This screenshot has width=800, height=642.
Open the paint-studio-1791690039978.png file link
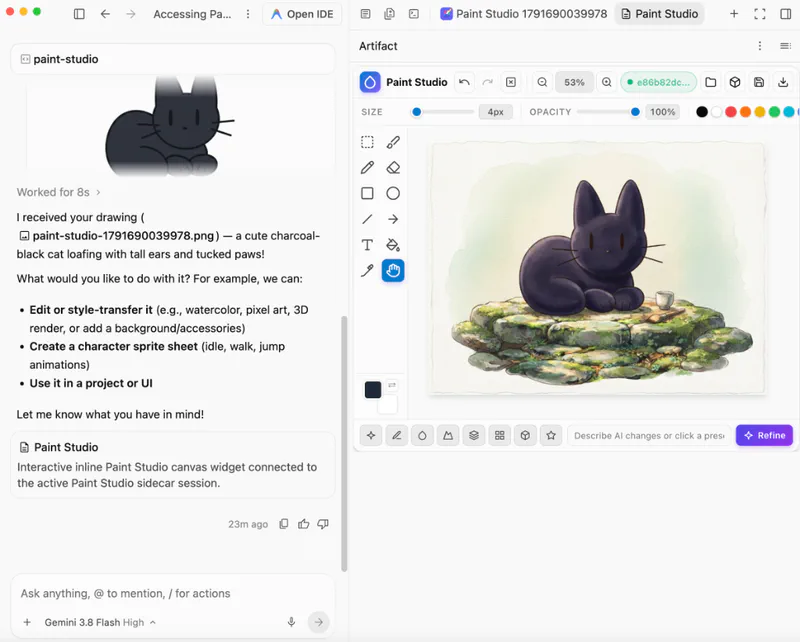[x=116, y=236]
